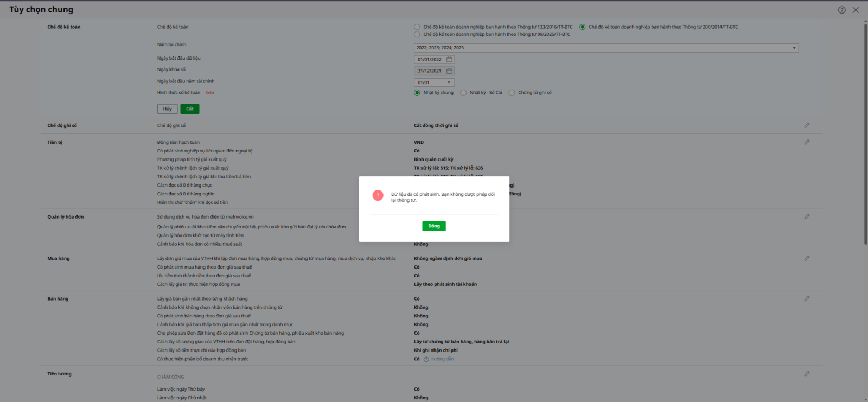Click edit pencil for Mua hàng section
868x402 pixels.
807,258
